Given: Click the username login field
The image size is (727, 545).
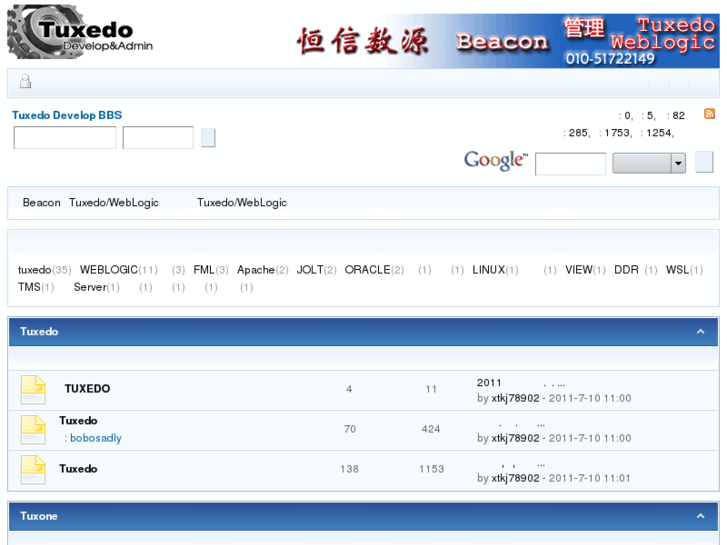Looking at the screenshot, I should tap(65, 138).
